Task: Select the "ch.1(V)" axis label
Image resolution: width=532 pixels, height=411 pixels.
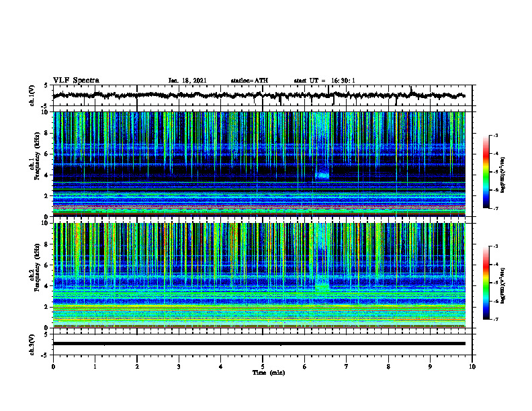Action: point(32,96)
